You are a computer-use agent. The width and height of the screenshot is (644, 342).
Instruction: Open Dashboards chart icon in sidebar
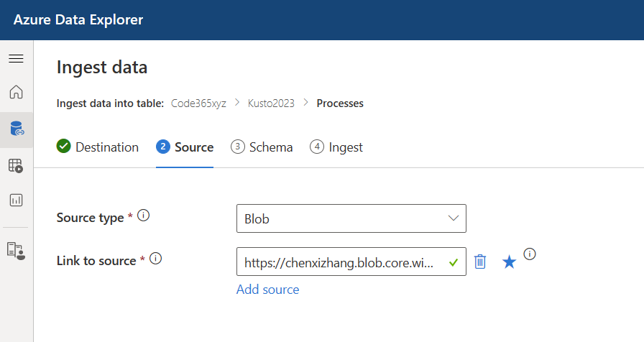point(16,200)
